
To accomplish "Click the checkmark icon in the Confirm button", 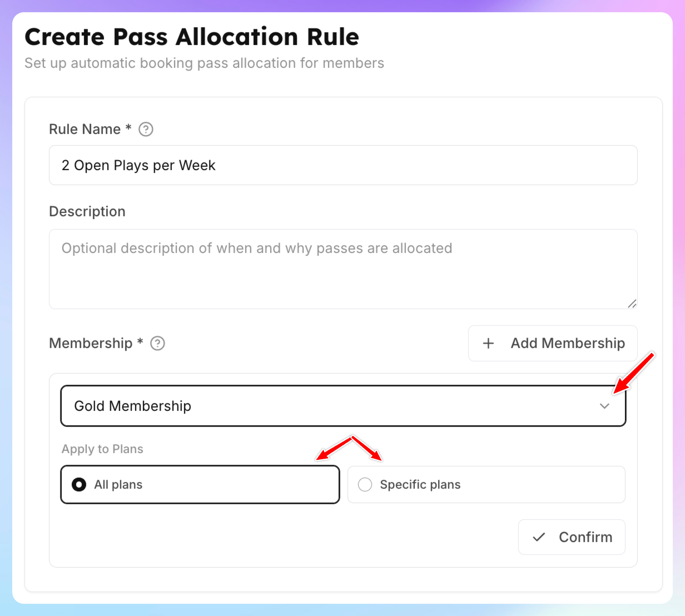I will (539, 537).
